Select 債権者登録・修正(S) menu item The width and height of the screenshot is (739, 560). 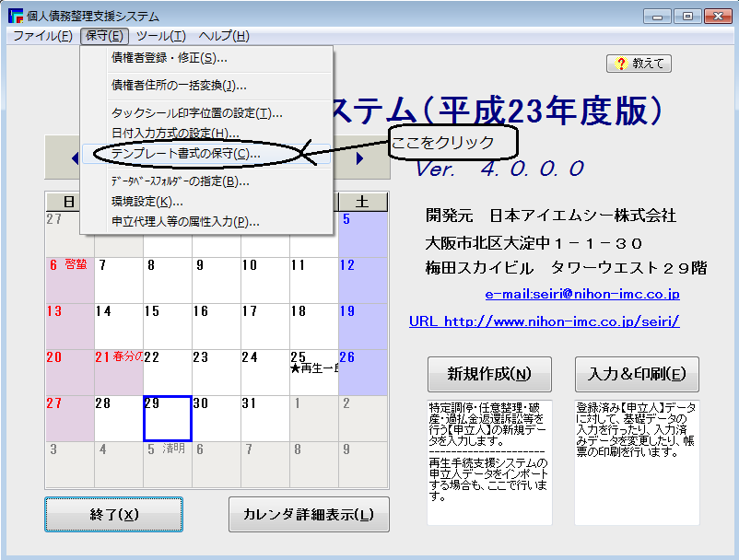[x=169, y=58]
